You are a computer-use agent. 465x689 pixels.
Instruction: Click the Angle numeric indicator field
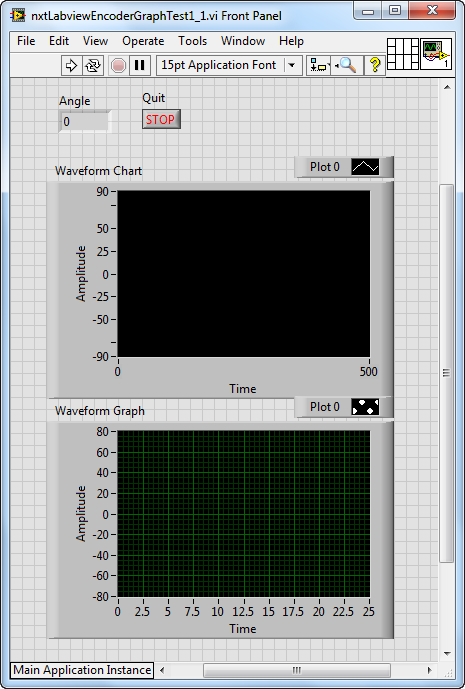click(84, 121)
